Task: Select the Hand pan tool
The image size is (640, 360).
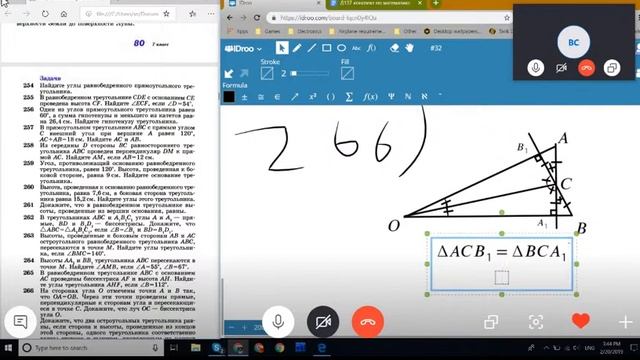Action: tap(409, 48)
